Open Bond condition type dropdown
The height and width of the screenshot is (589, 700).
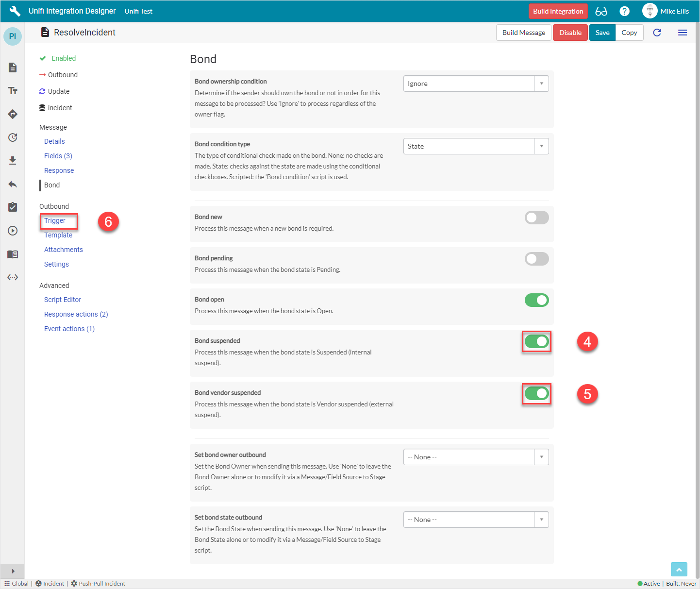coord(476,146)
